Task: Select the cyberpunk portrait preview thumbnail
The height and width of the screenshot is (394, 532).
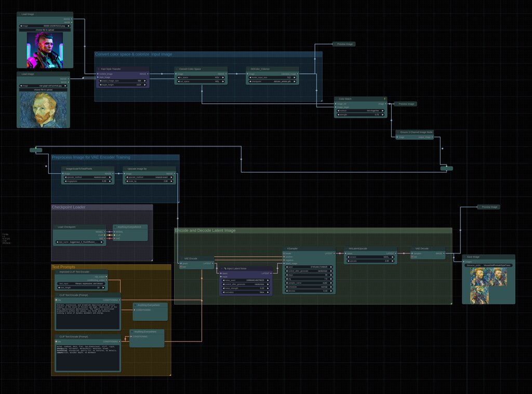Action: tap(45, 50)
